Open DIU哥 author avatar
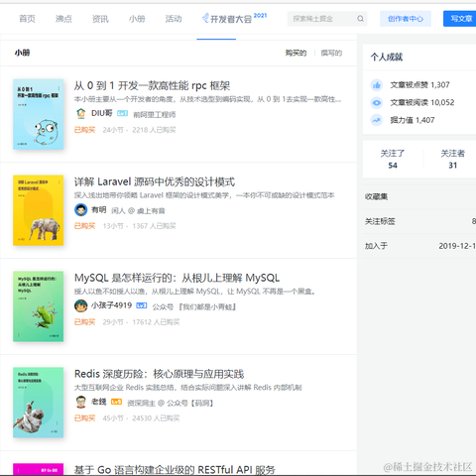The image size is (476, 476). click(x=80, y=113)
